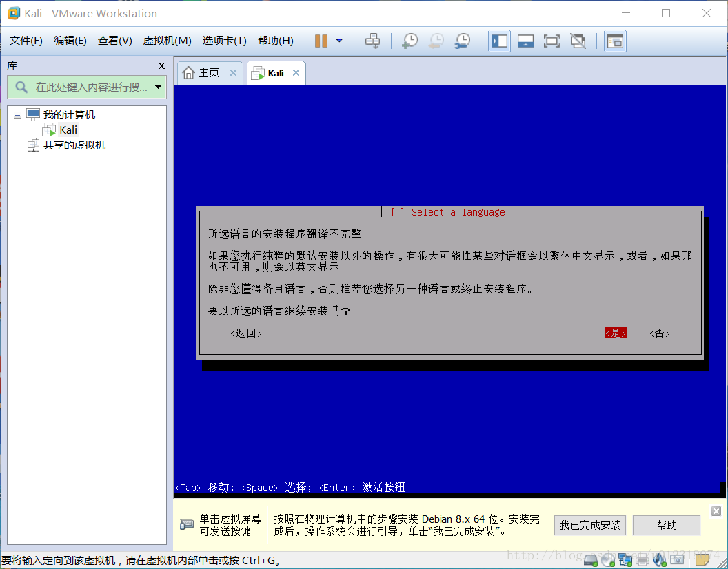Click the Kali VM running icon in the tree
Screen dimensions: 728x569
[49, 130]
